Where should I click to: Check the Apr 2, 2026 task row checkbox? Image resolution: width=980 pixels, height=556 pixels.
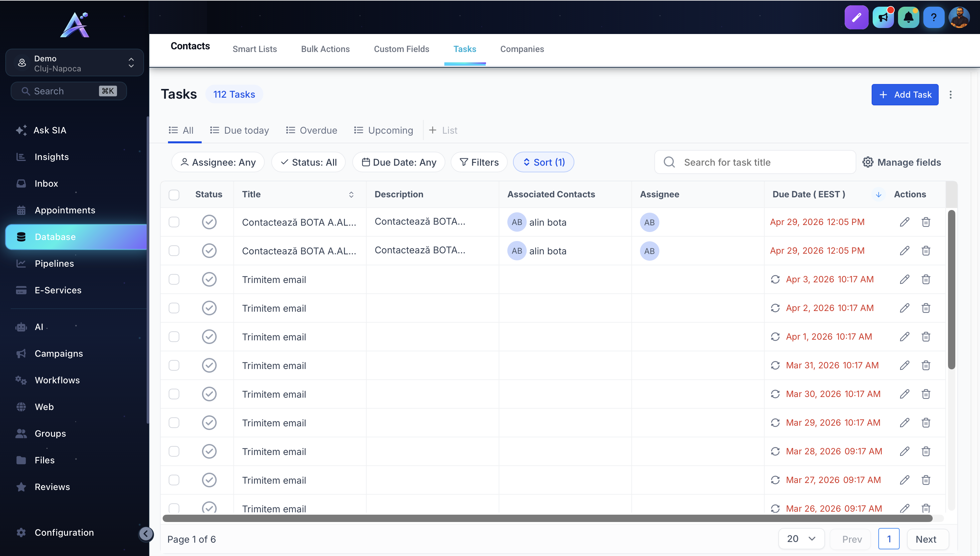pyautogui.click(x=174, y=308)
